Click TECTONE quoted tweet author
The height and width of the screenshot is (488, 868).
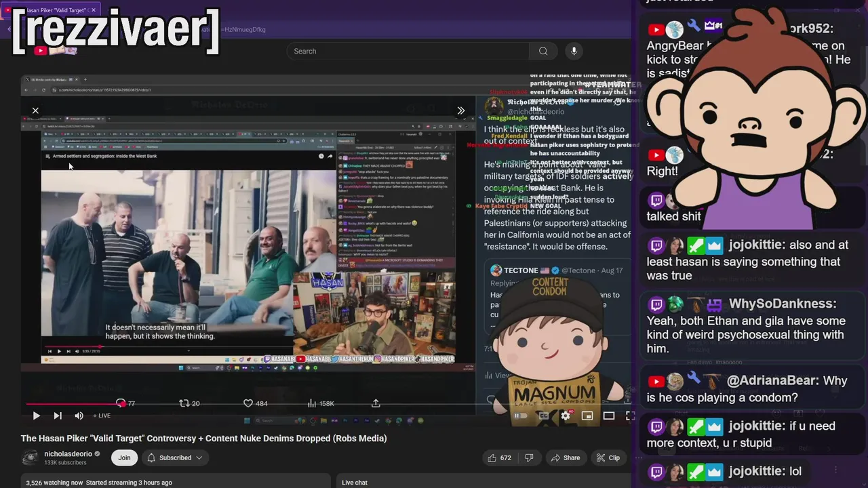tap(521, 270)
